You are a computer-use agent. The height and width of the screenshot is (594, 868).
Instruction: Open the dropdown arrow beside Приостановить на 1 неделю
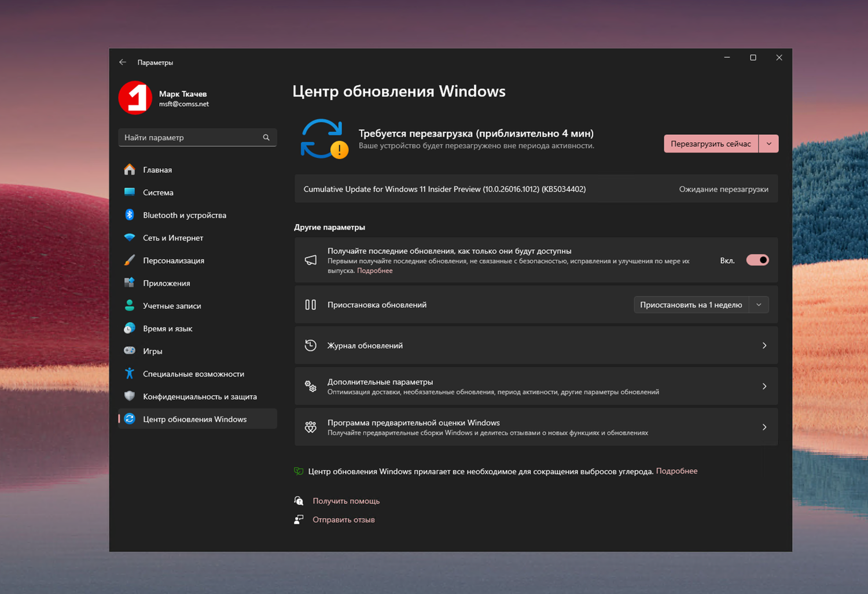[x=759, y=305]
